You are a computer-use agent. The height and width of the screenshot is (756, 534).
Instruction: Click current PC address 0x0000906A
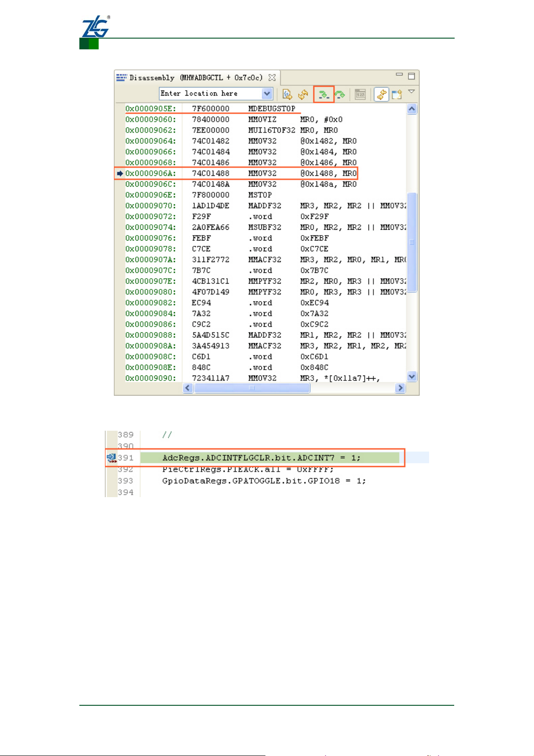(151, 173)
